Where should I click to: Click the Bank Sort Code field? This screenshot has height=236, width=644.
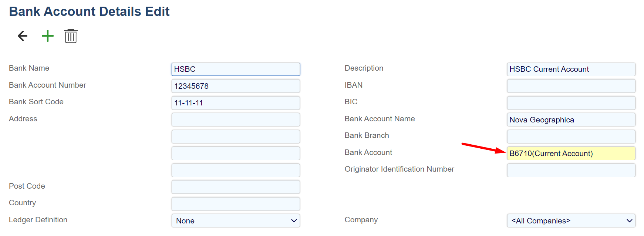pyautogui.click(x=236, y=103)
